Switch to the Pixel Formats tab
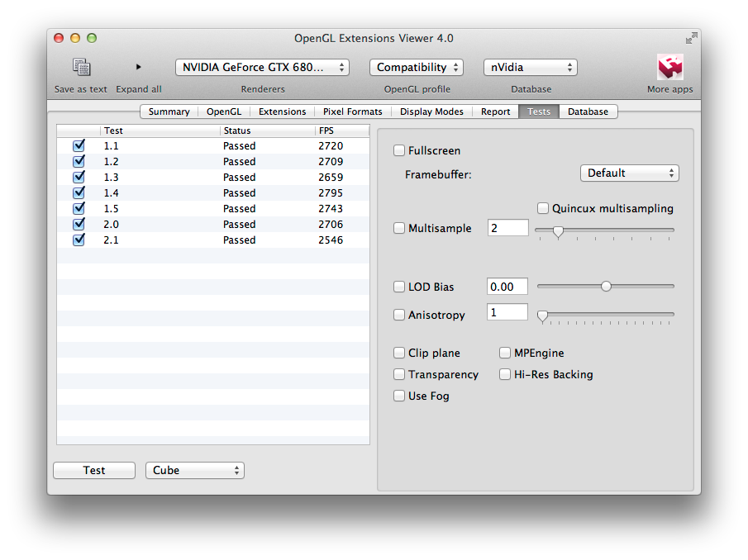748x560 pixels. 353,112
